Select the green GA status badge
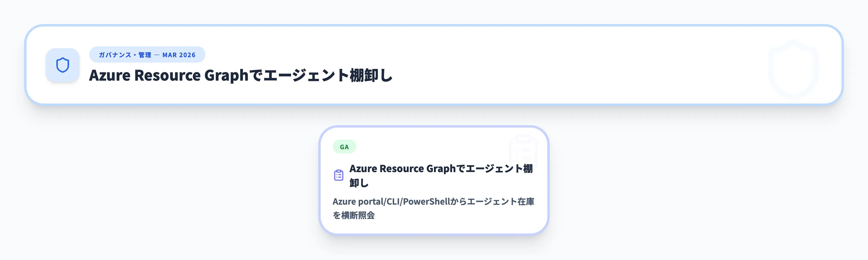This screenshot has width=868, height=260. (344, 147)
